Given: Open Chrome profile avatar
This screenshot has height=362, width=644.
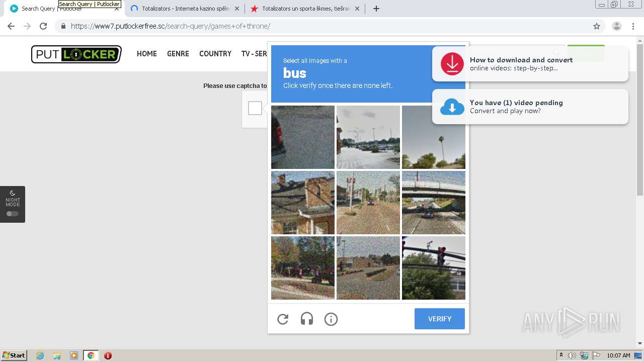Looking at the screenshot, I should pos(617,26).
